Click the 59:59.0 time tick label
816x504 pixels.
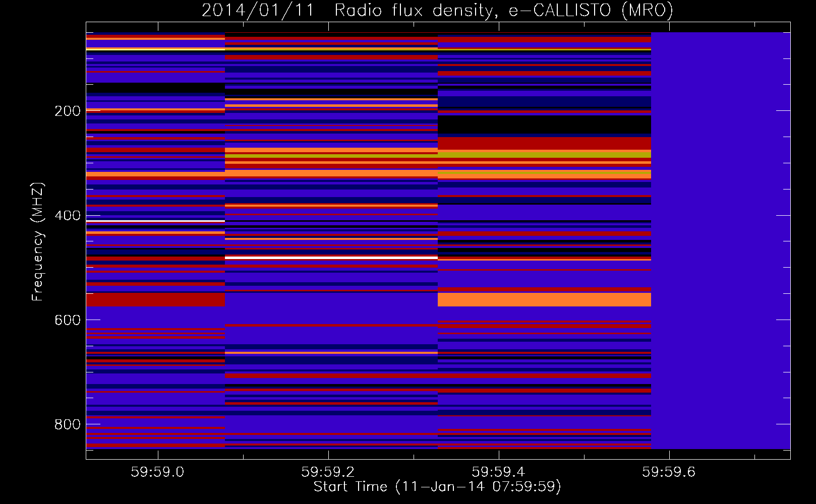pos(157,472)
